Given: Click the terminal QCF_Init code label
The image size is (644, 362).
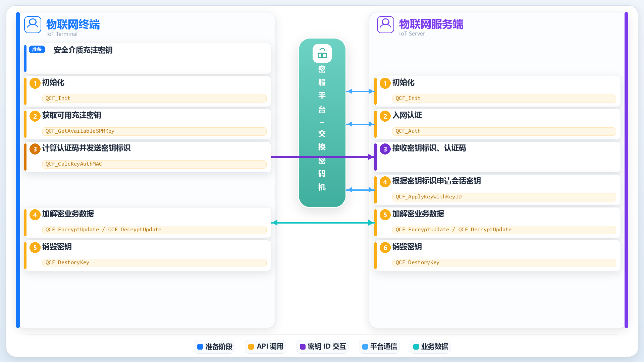Looking at the screenshot, I should tap(154, 98).
